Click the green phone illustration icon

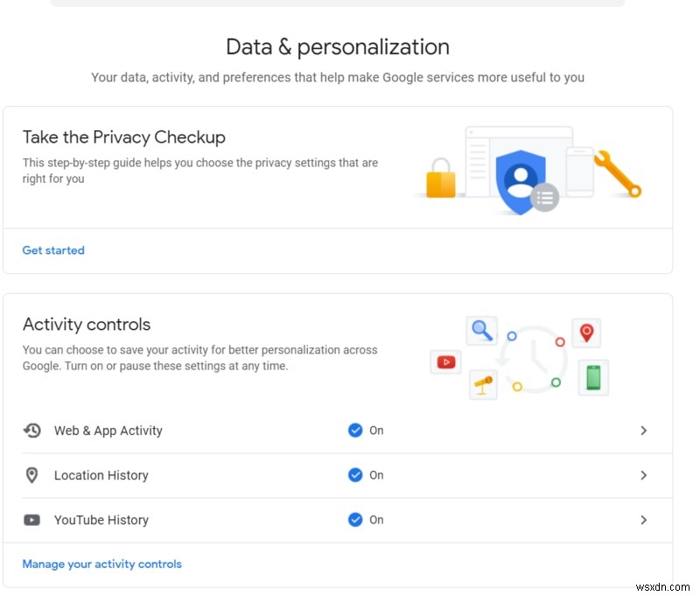[592, 378]
